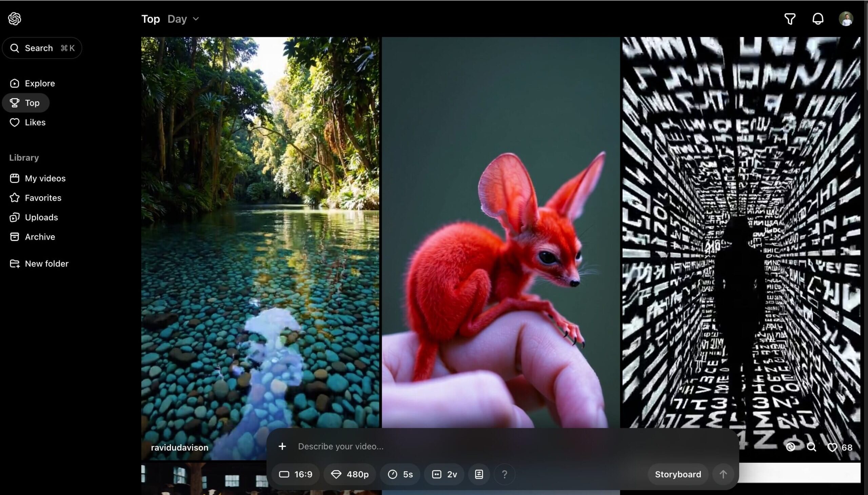Click the plus attach media icon

282,447
